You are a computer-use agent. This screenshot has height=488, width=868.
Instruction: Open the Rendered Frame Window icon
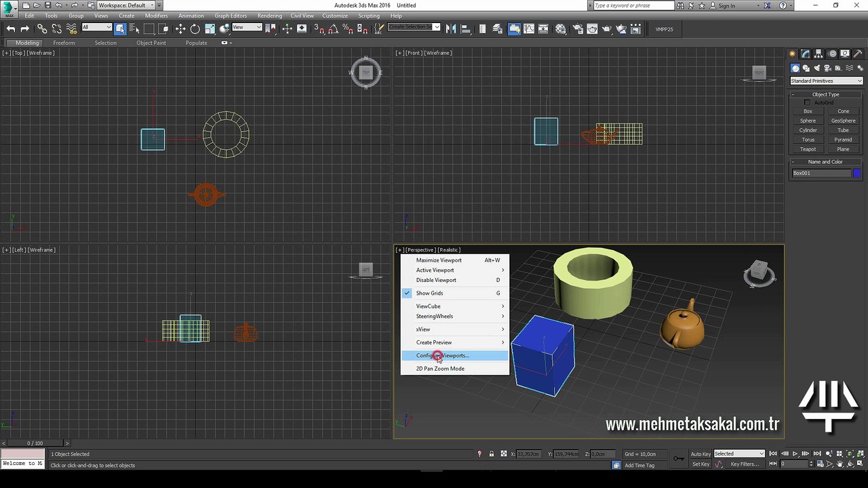(592, 28)
